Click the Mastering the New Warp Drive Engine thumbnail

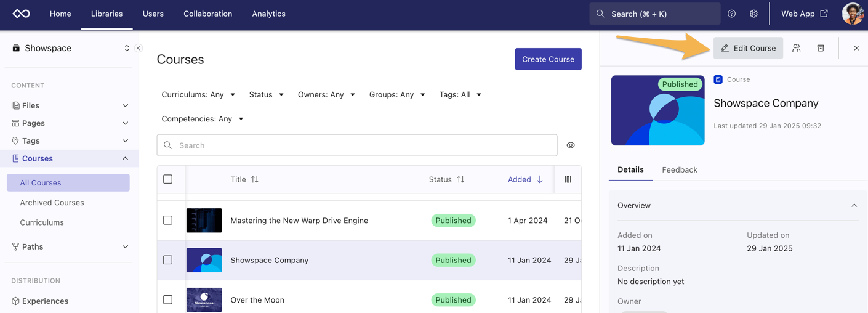204,220
